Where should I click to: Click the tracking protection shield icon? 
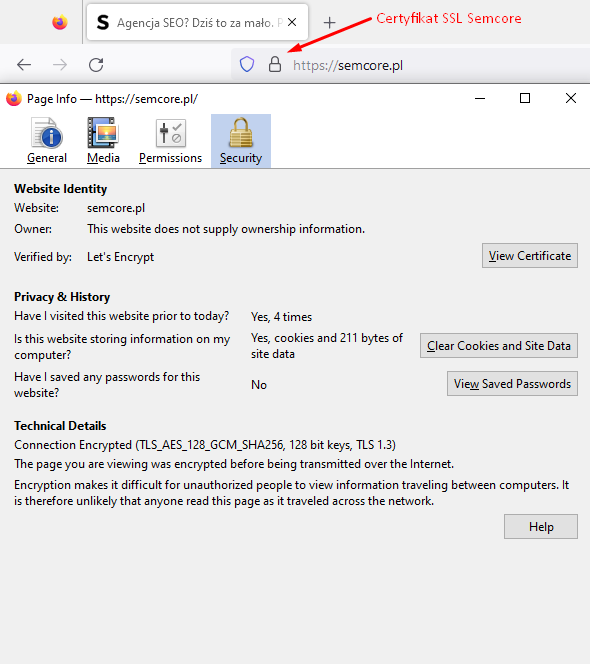click(x=247, y=65)
